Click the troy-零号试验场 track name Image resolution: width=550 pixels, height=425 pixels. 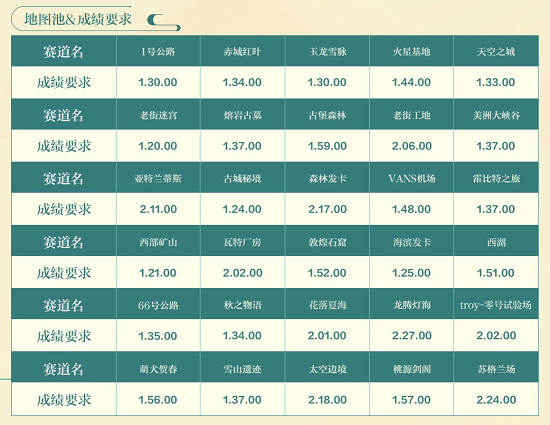coord(496,305)
